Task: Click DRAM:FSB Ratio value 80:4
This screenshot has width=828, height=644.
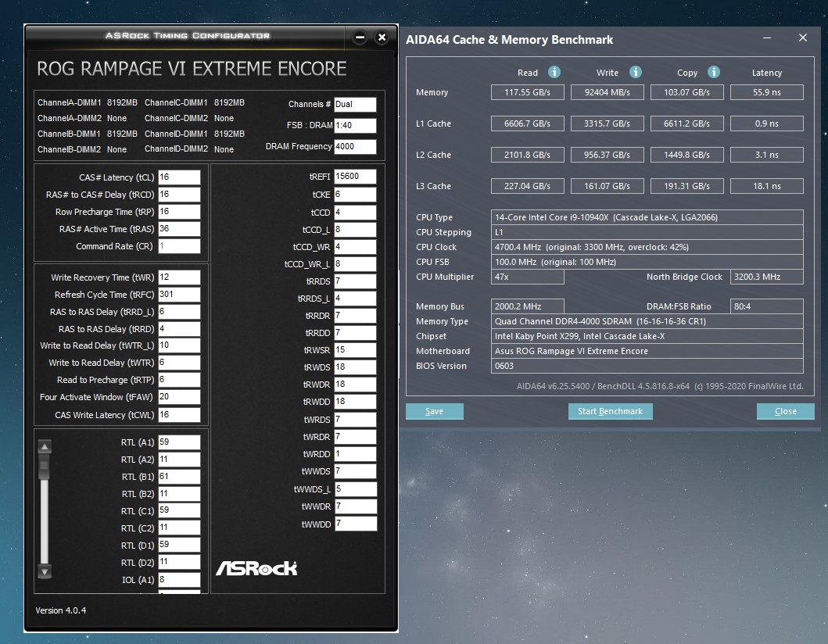Action: 767,306
